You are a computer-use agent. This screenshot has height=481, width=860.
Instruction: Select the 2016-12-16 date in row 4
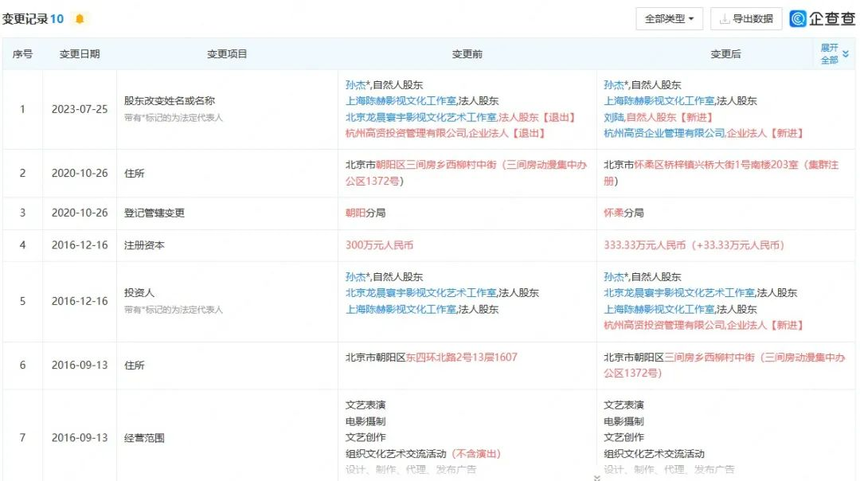coord(80,245)
